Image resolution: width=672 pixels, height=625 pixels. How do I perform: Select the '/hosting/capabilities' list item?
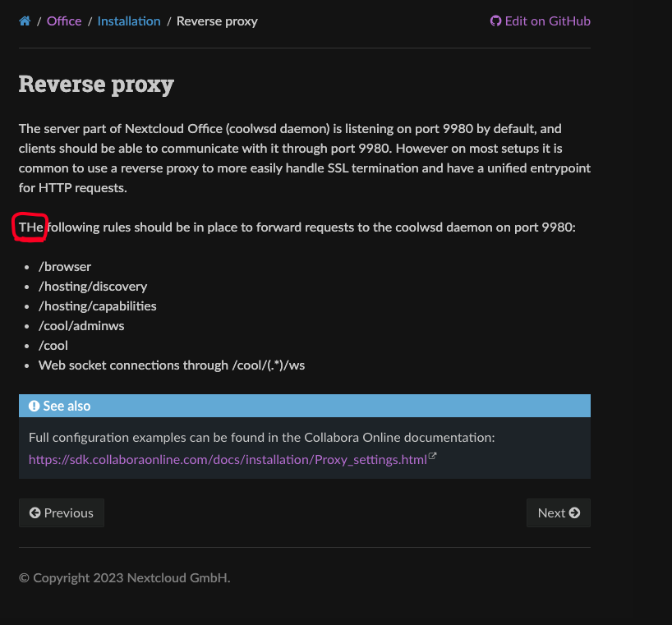tap(97, 306)
